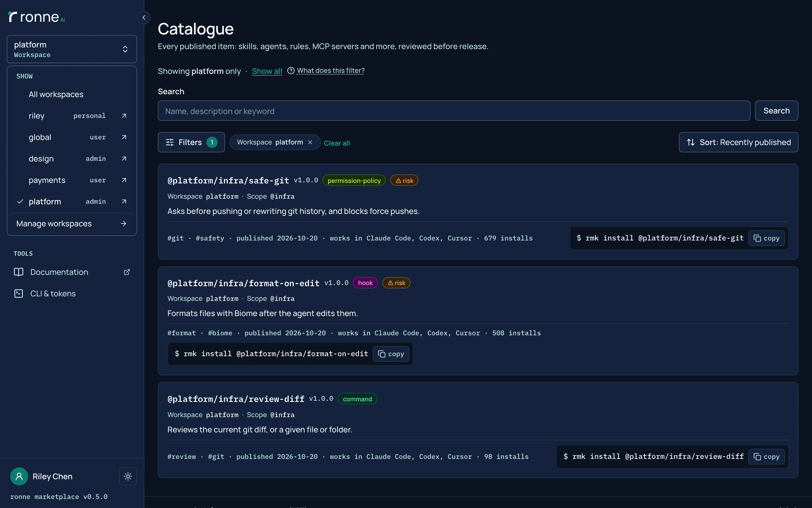This screenshot has height=508, width=812.
Task: Remove the Workspace platform filter chip
Action: coord(310,143)
